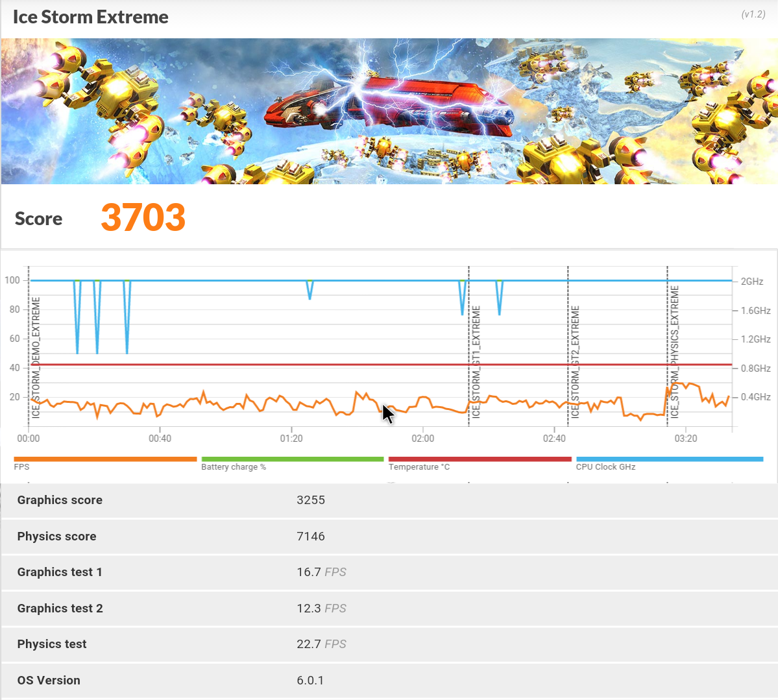The height and width of the screenshot is (700, 778).
Task: Toggle the CPU Clock GHz legend entry
Action: (670, 463)
